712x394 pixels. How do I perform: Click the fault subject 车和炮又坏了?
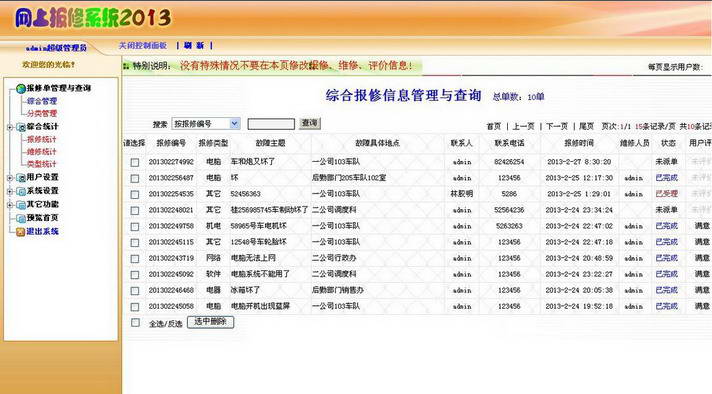tap(253, 162)
